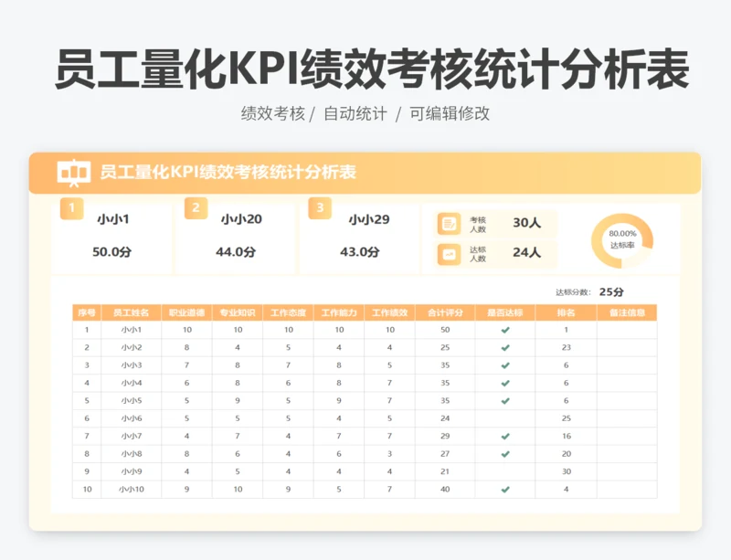The width and height of the screenshot is (731, 560).
Task: Click the 50.0分 score in first card
Action: [111, 252]
